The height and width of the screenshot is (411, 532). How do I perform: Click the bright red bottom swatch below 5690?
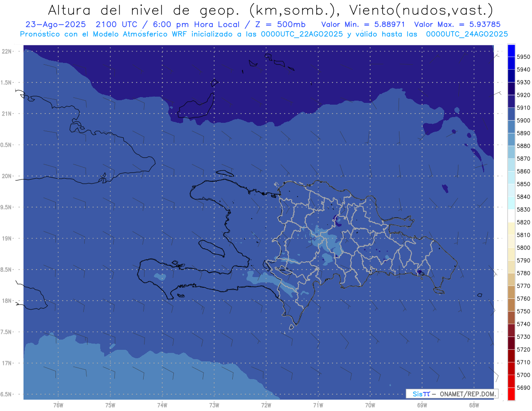point(511,394)
